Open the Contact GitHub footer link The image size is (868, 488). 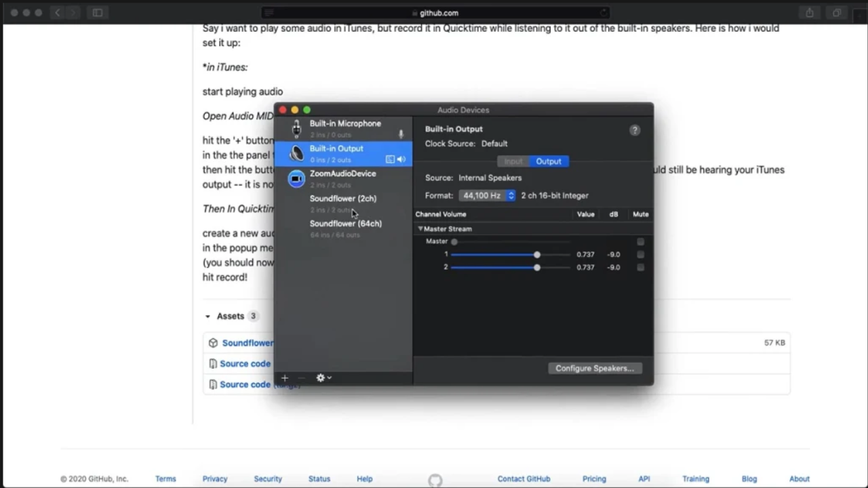click(x=524, y=479)
